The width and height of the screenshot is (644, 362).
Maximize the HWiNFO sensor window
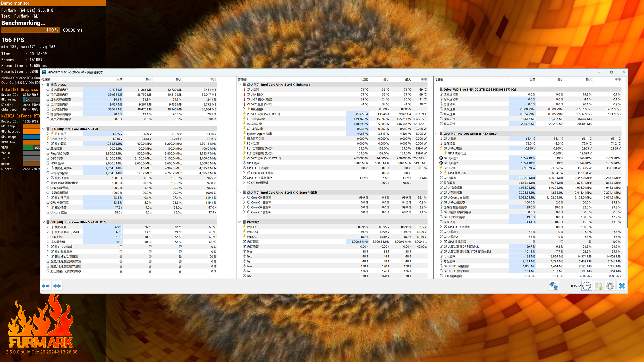tap(612, 72)
